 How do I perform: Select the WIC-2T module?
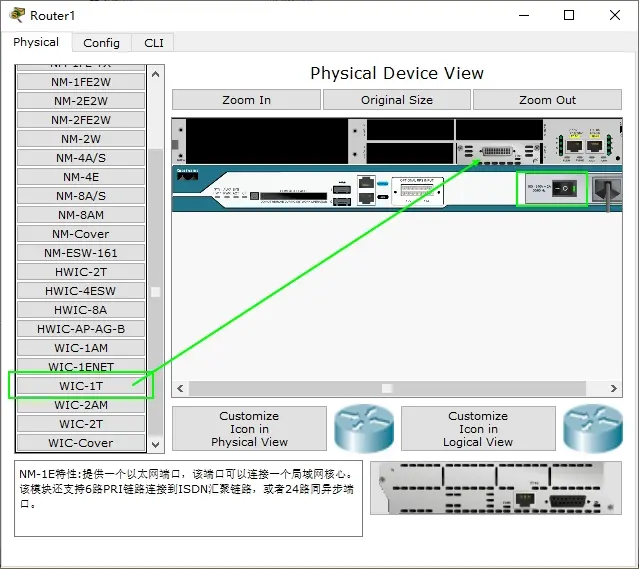[x=81, y=424]
